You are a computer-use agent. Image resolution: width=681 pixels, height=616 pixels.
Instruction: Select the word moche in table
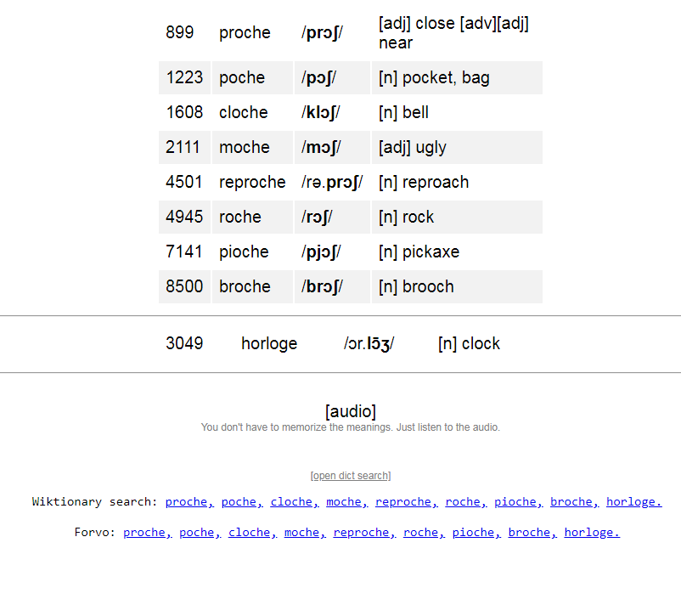click(244, 147)
